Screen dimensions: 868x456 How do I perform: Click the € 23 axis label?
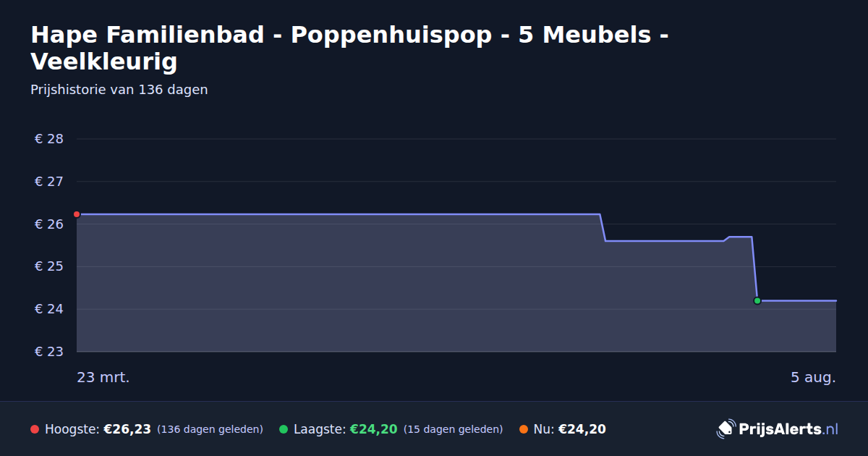point(49,352)
